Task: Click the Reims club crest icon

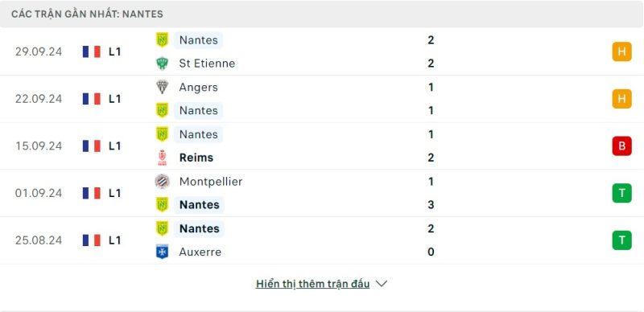Action: [162, 158]
